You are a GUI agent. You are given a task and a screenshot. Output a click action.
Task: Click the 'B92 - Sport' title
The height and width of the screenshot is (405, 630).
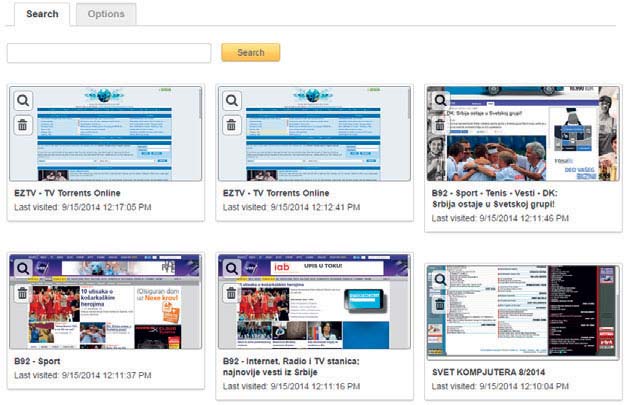(37, 361)
